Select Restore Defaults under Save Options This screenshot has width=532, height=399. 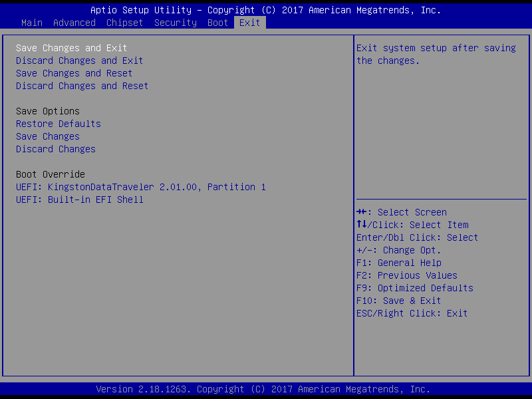point(59,124)
